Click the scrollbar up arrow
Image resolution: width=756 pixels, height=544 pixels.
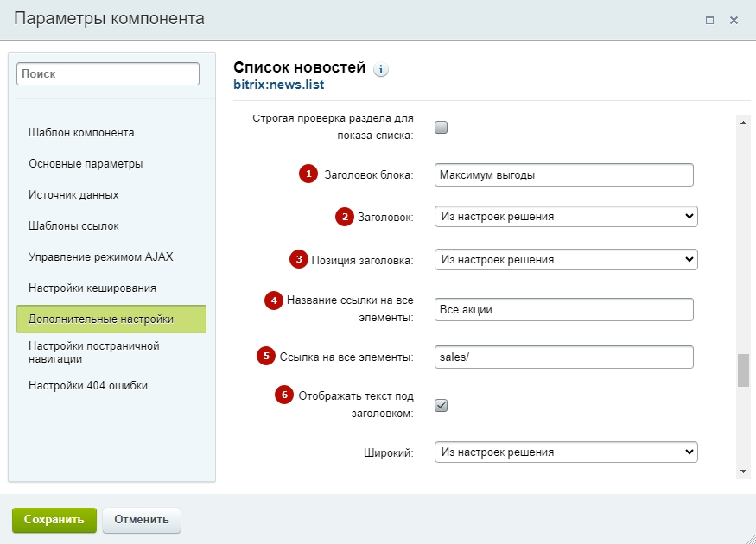743,123
